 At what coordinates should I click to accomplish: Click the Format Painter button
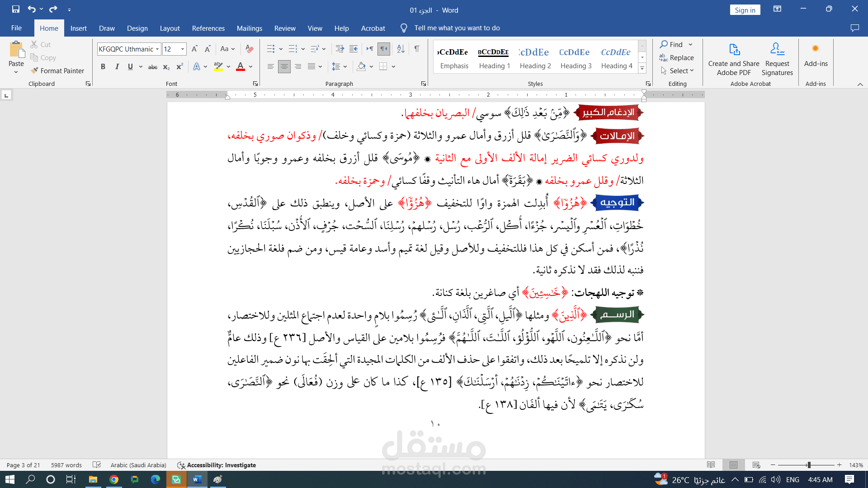(57, 71)
